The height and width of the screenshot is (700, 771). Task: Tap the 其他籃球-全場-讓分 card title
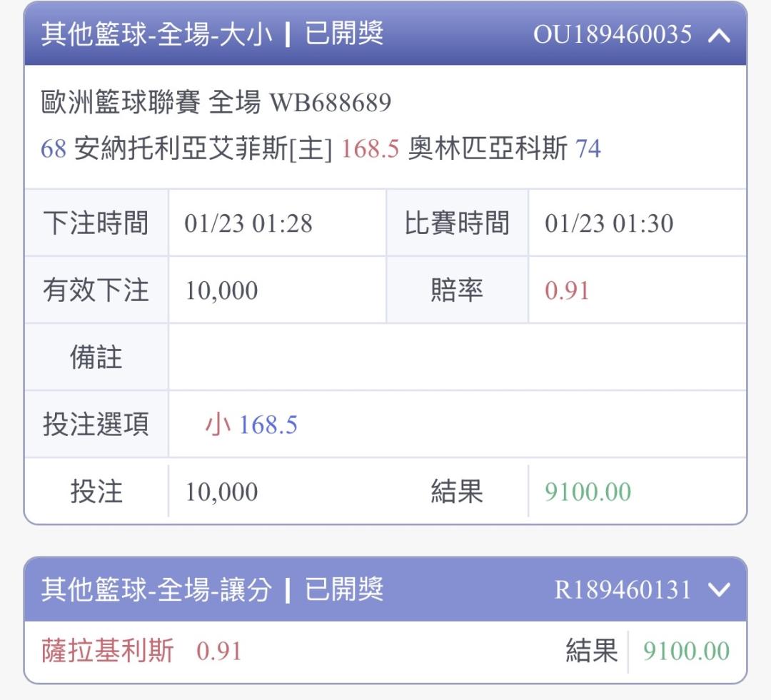156,590
